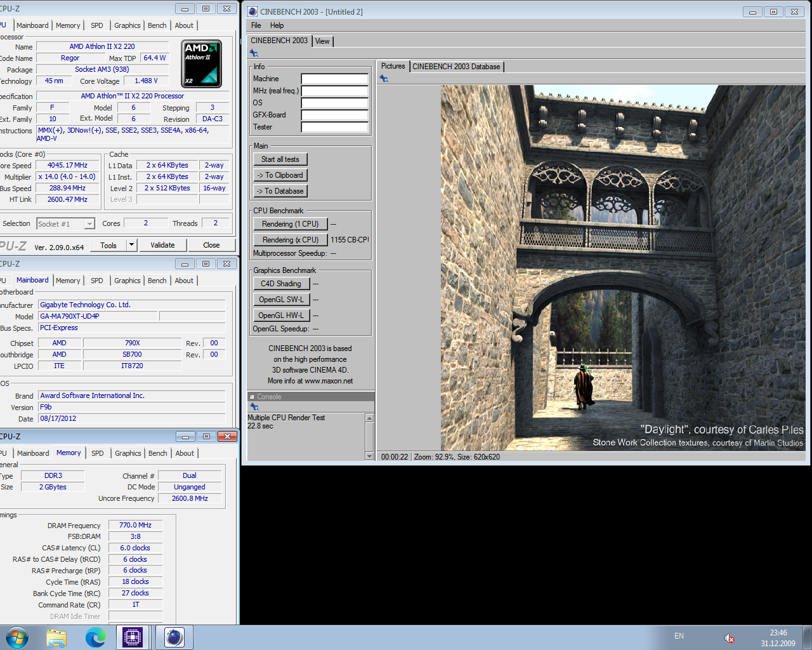Select the Pictures tab
This screenshot has height=650, width=812.
(393, 66)
